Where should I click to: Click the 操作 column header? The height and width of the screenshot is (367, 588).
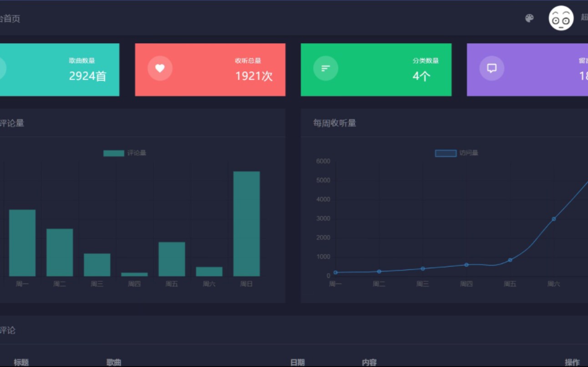(x=573, y=362)
